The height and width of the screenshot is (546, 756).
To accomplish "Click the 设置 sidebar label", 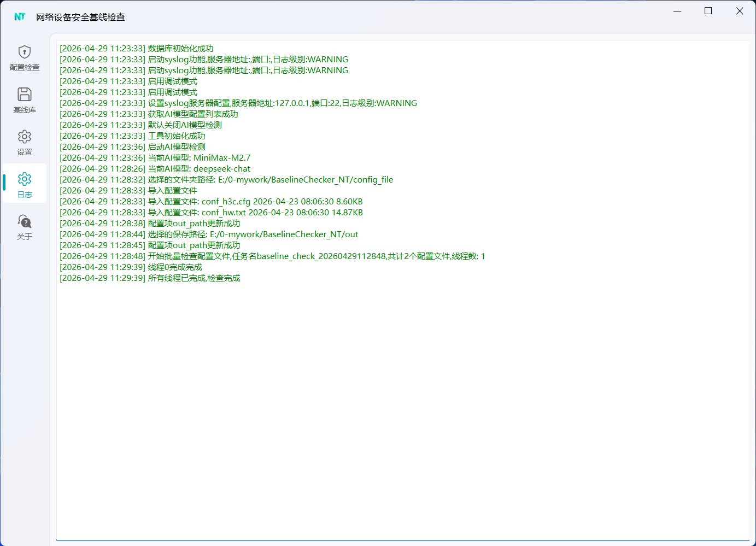I will (x=25, y=152).
